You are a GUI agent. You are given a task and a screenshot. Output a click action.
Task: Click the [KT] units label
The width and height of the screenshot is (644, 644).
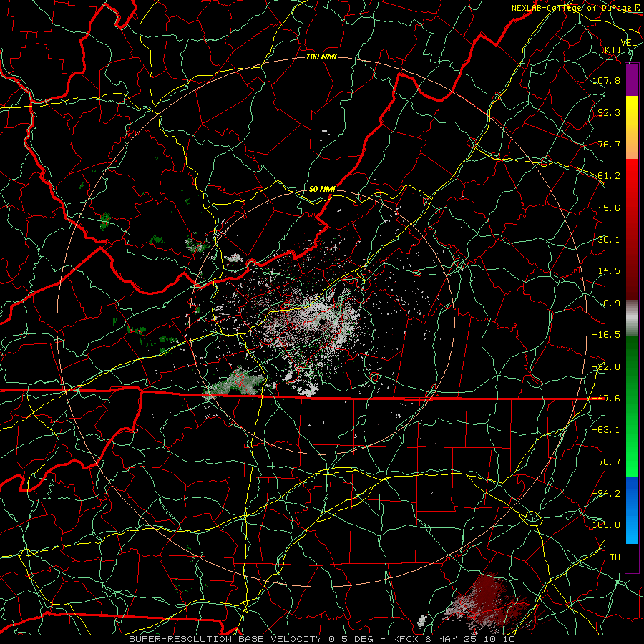click(611, 49)
